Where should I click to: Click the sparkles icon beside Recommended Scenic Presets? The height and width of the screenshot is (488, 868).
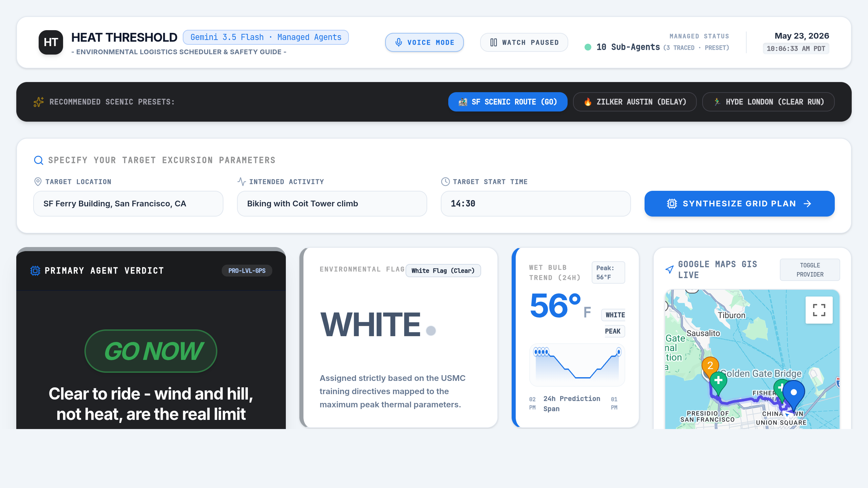[38, 102]
